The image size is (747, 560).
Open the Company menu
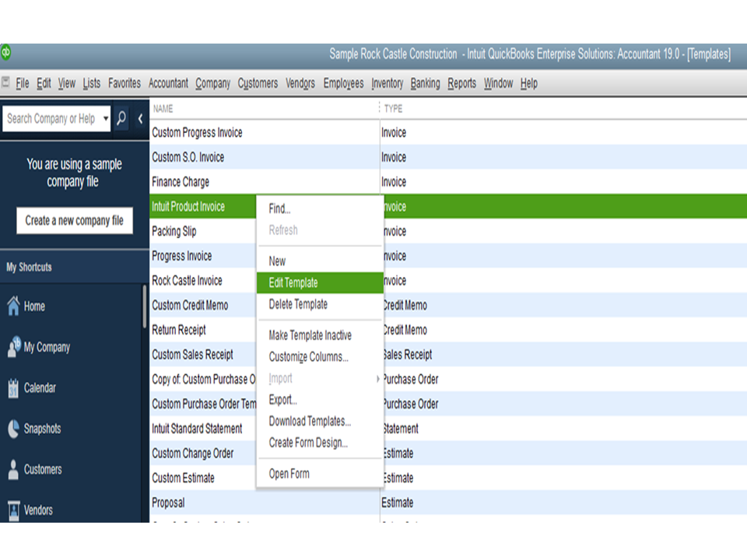pyautogui.click(x=212, y=83)
